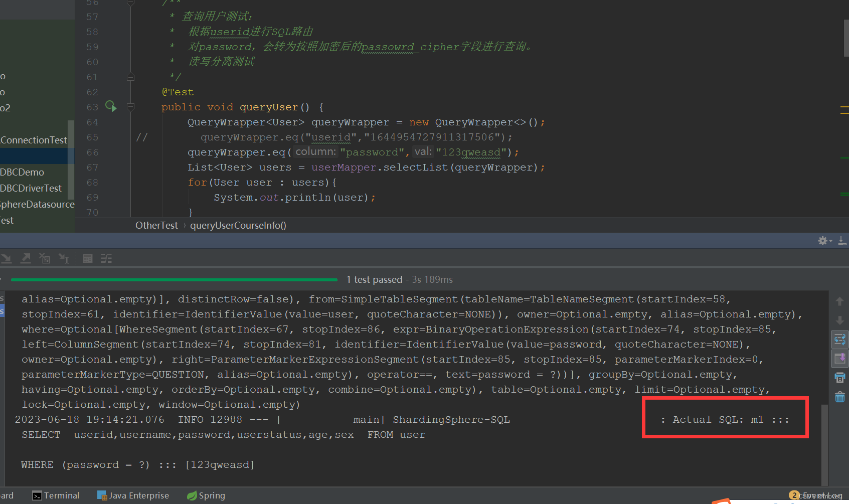849x504 pixels.
Task: Click the Trace Current Stream Chain icon
Action: 106,258
